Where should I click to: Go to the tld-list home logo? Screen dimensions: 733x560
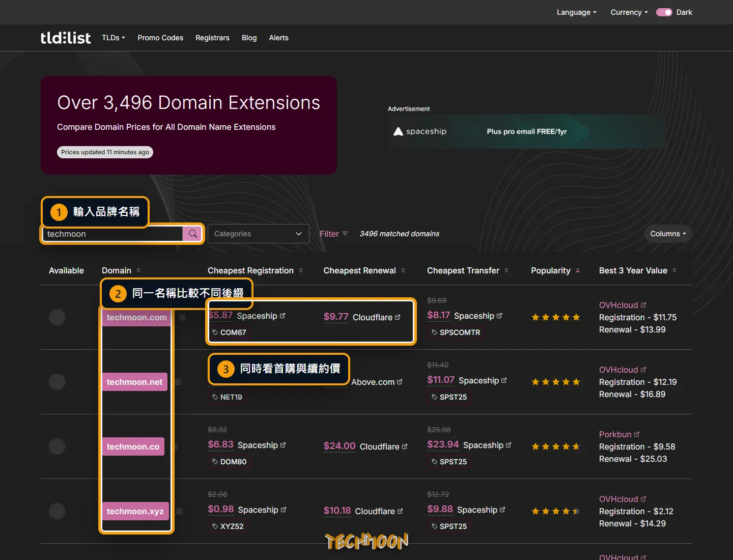coord(66,38)
